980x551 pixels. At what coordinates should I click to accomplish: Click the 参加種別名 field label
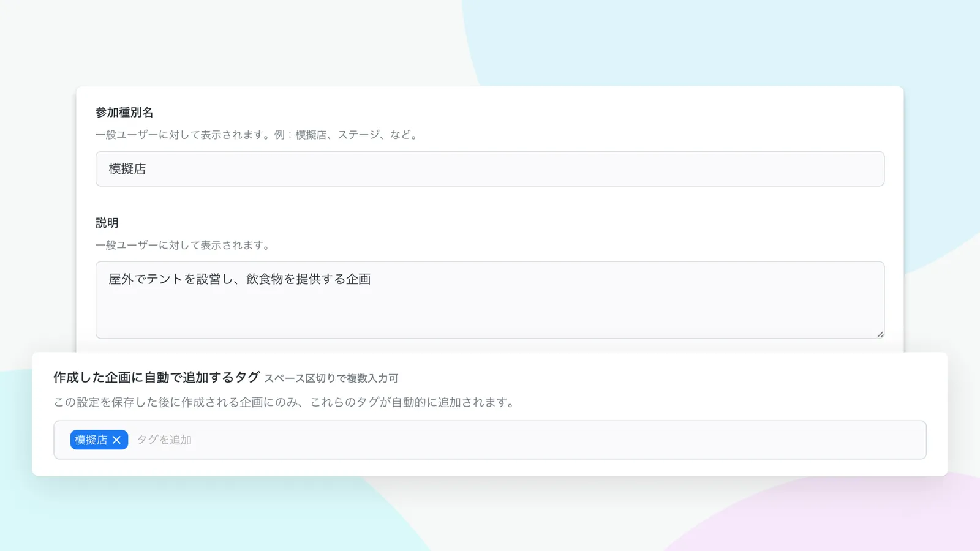tap(124, 113)
